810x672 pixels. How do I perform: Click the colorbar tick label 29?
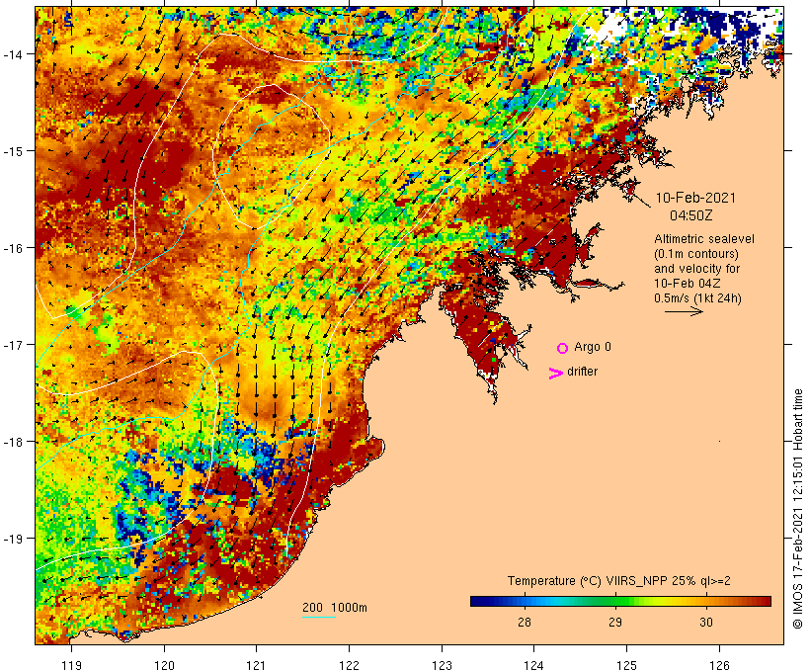[x=615, y=622]
